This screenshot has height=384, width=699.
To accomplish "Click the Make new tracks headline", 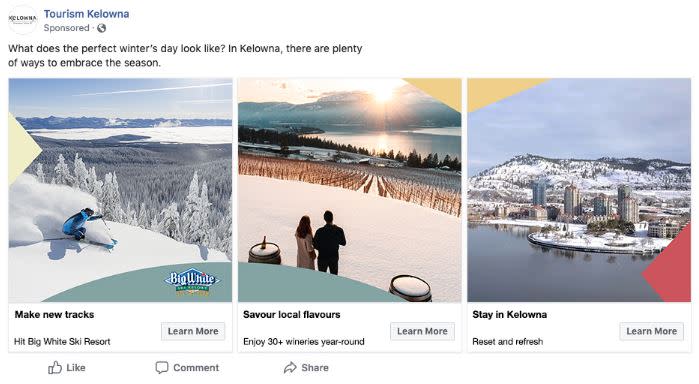I will pos(54,315).
